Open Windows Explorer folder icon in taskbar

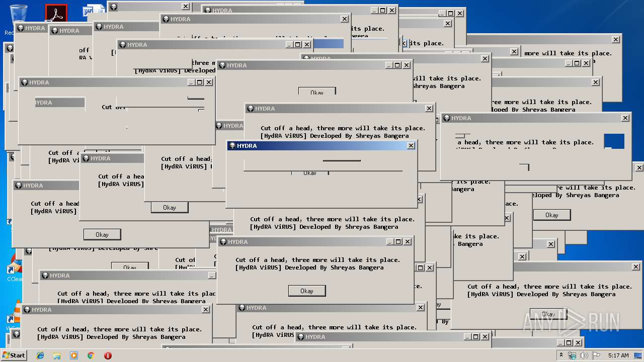click(57, 355)
